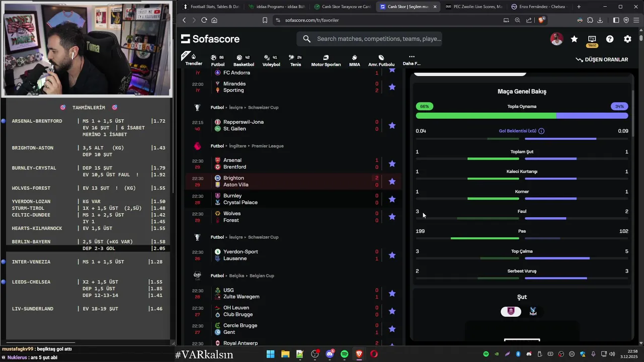Viewport: 644px width, 362px height.
Task: Open the Cercle Brugge vs Gent match row
Action: pos(293,329)
